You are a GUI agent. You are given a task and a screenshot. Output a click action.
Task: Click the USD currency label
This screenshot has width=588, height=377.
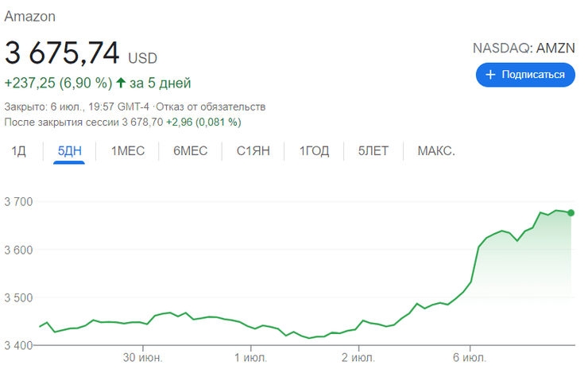point(142,59)
